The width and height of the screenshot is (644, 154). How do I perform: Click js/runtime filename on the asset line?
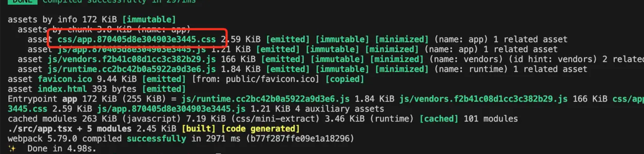[x=131, y=69]
